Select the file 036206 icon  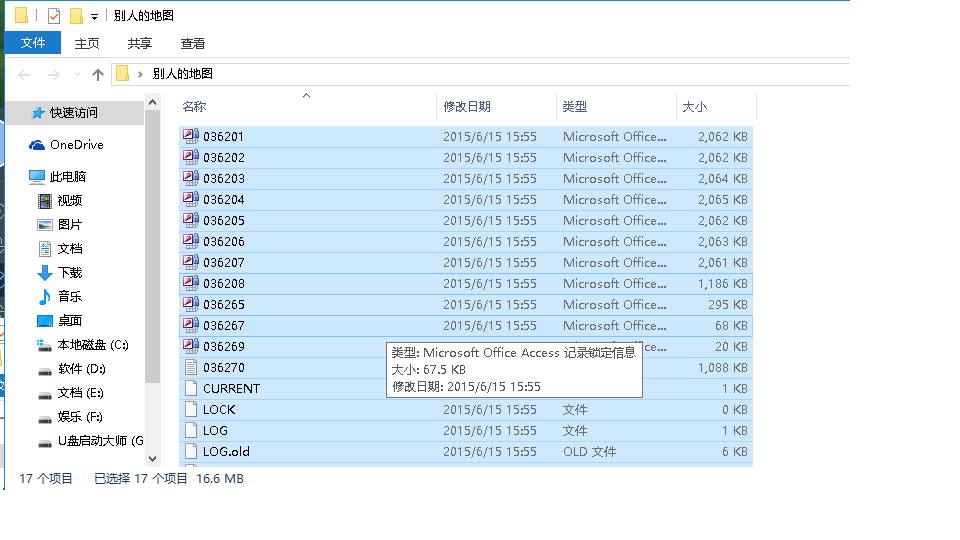click(191, 241)
